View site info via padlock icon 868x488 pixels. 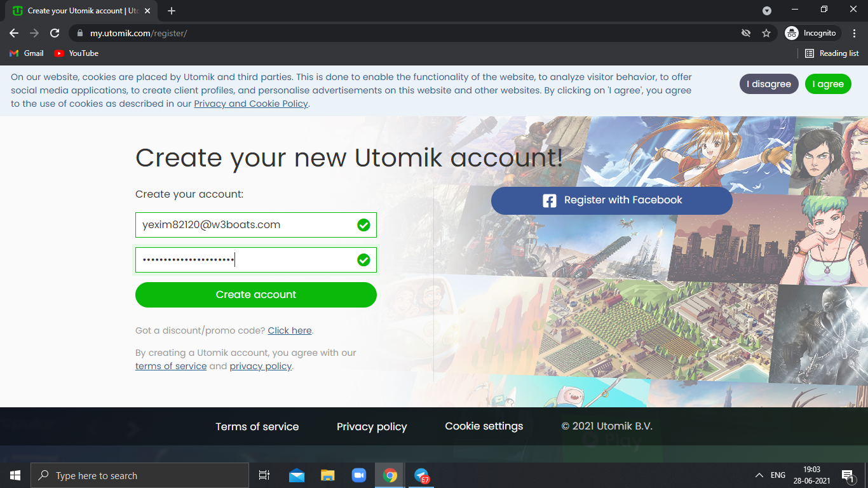click(x=79, y=33)
